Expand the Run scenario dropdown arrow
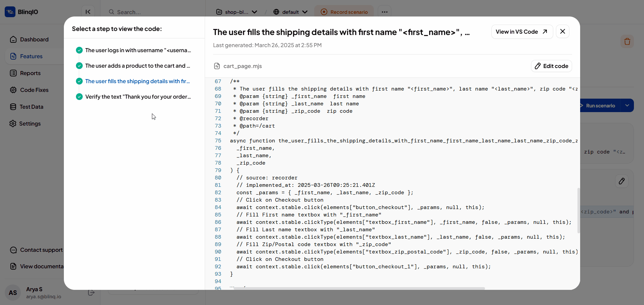 coord(627,106)
